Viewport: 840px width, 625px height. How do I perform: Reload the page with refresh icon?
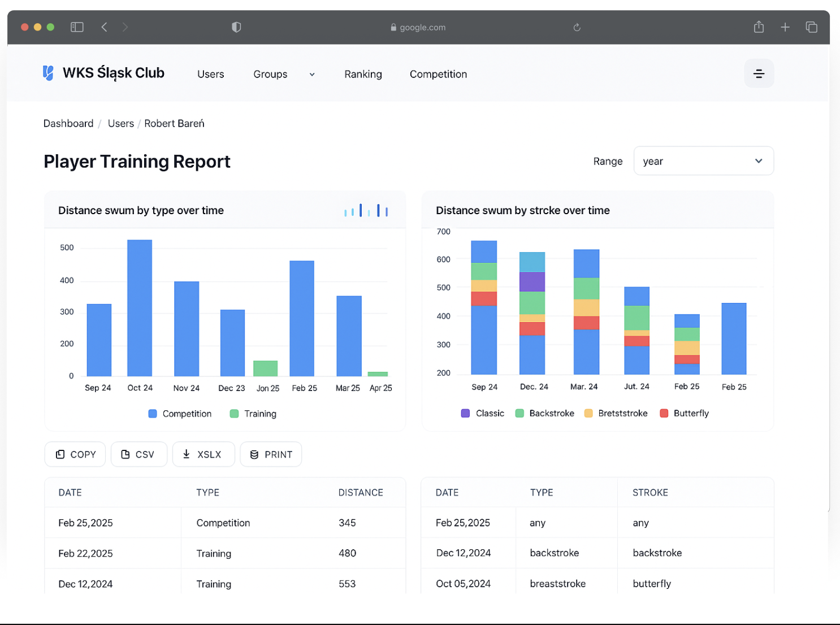point(577,27)
